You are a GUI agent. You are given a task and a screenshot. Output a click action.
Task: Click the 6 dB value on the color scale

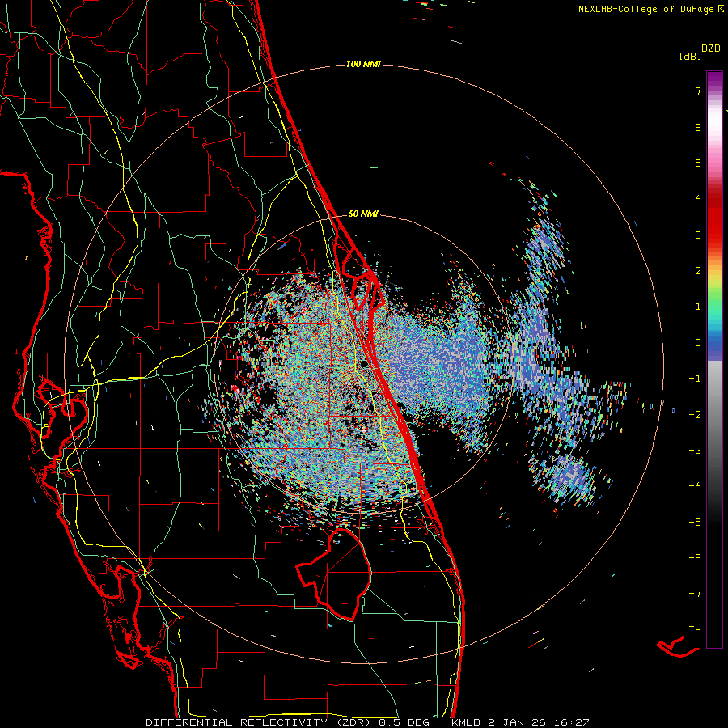point(698,127)
